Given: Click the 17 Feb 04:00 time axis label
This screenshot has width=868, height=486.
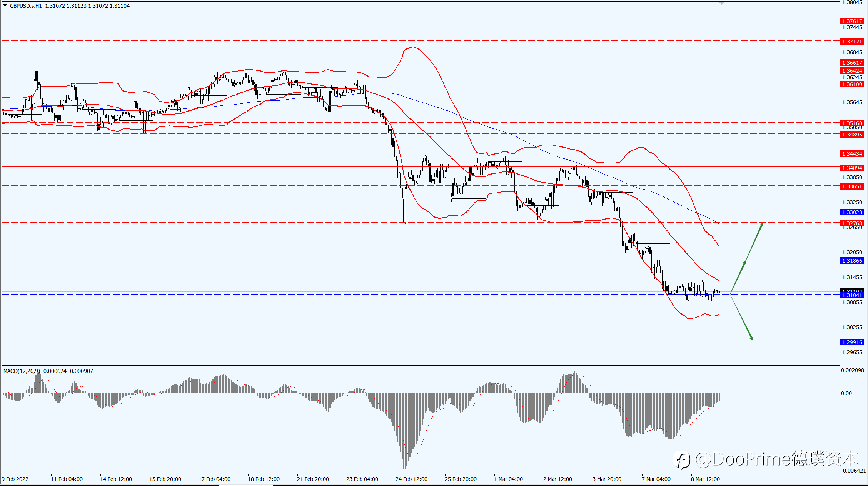Looking at the screenshot, I should pos(214,479).
